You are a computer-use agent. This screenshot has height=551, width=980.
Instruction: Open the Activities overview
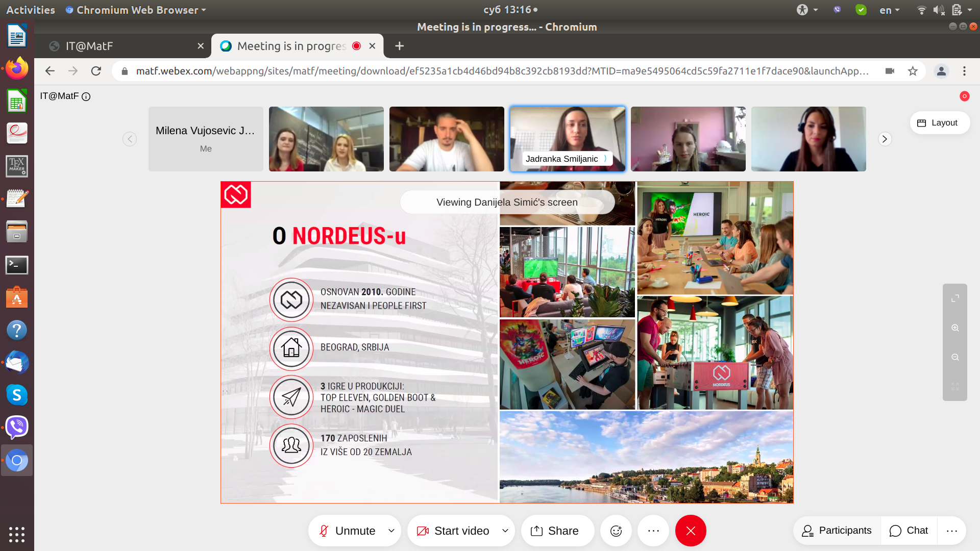click(31, 10)
